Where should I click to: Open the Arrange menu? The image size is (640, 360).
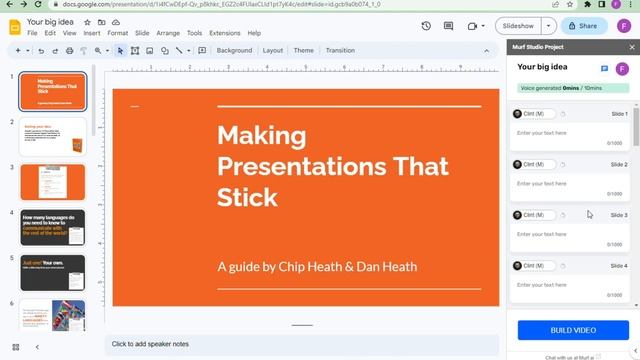tap(168, 33)
